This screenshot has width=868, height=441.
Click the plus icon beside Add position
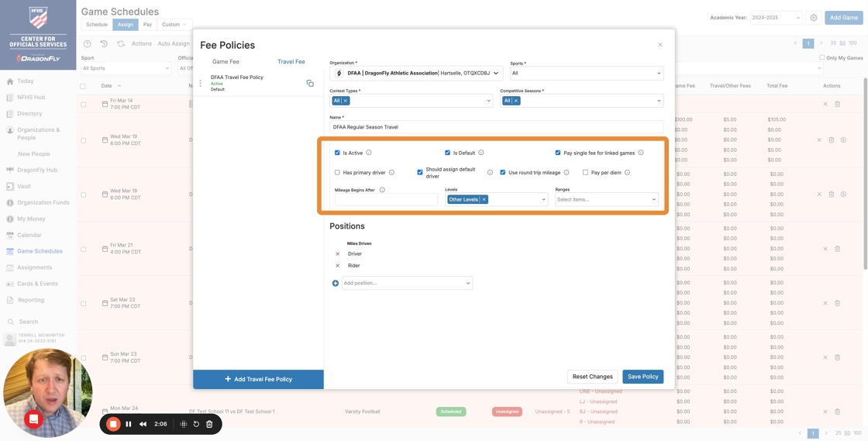(336, 284)
